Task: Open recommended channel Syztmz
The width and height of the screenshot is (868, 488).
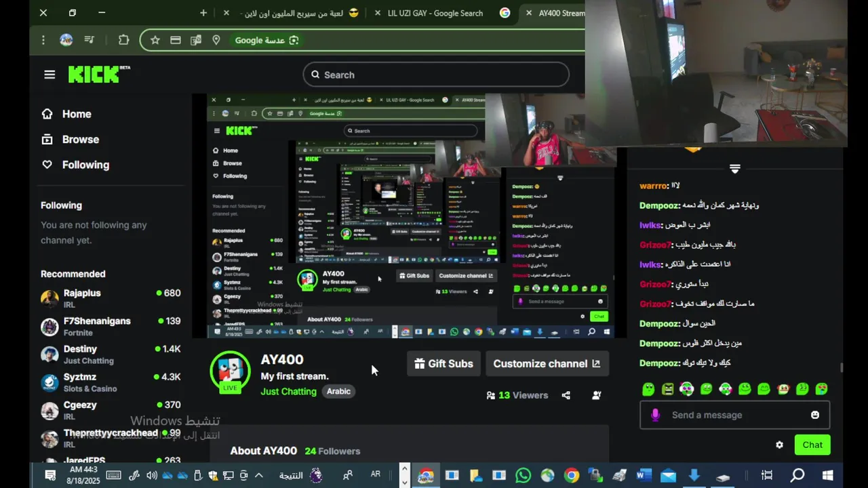Action: pos(111,382)
